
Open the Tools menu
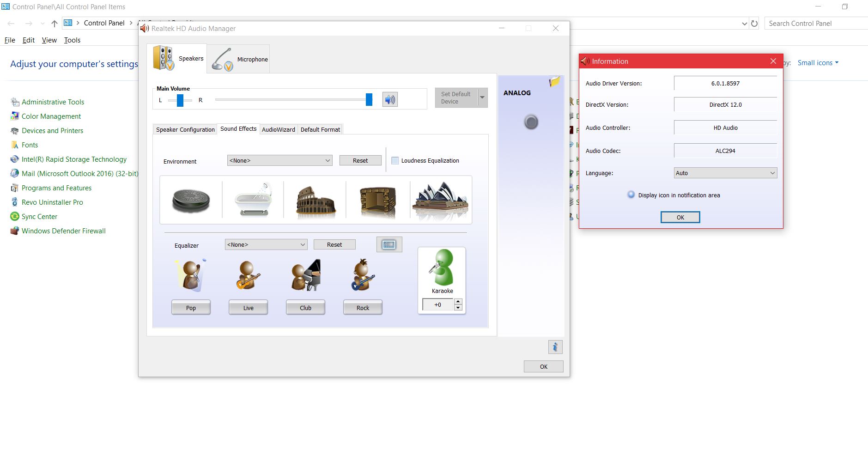[x=72, y=40]
